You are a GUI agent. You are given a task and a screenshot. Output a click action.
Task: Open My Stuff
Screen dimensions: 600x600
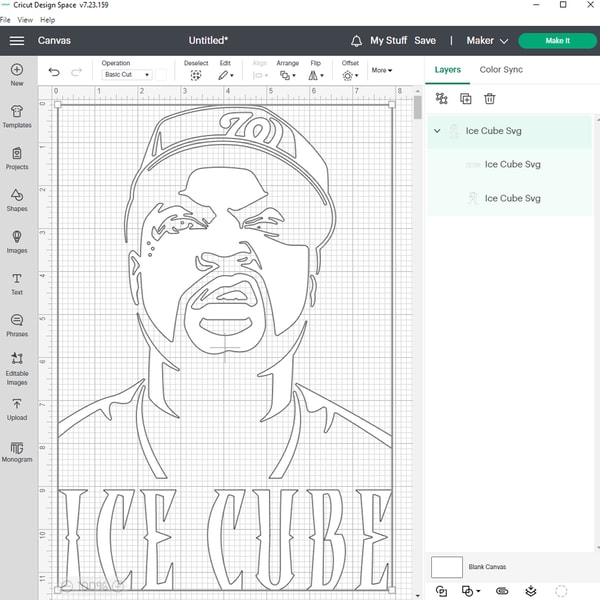click(x=388, y=41)
